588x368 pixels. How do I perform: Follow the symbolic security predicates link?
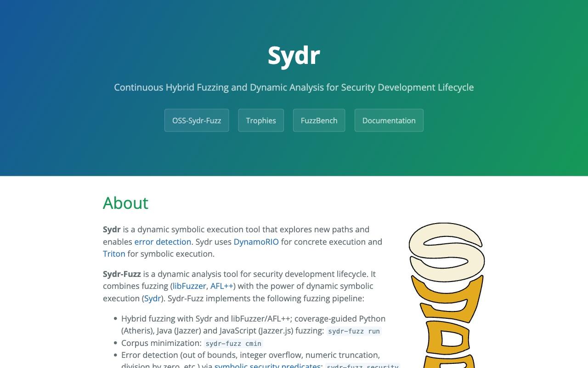pos(267,365)
